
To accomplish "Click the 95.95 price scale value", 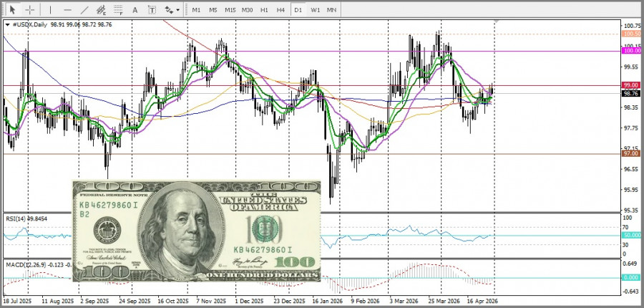I will click(632, 190).
